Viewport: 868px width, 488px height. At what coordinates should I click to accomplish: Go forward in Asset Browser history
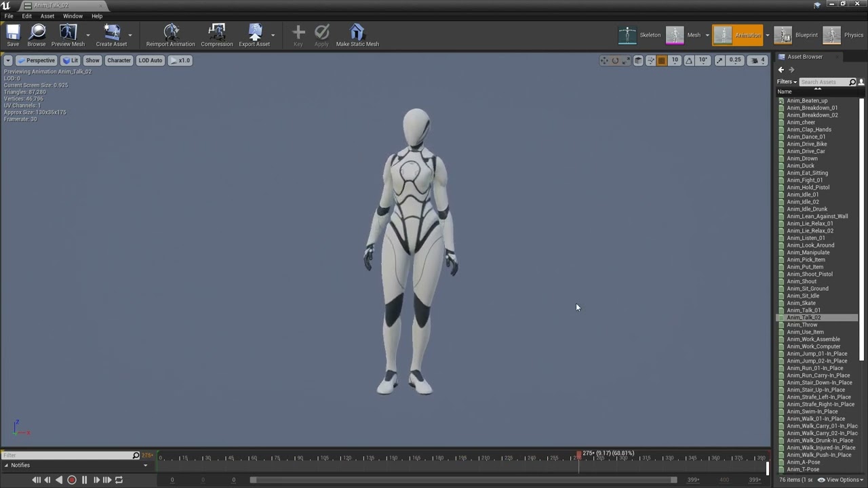click(791, 70)
